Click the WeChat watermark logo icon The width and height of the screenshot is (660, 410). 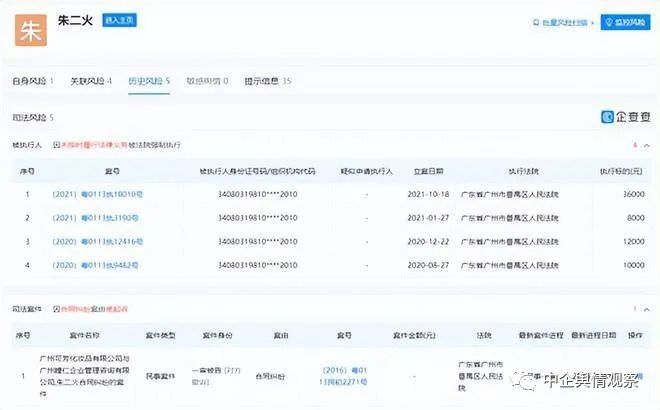525,380
